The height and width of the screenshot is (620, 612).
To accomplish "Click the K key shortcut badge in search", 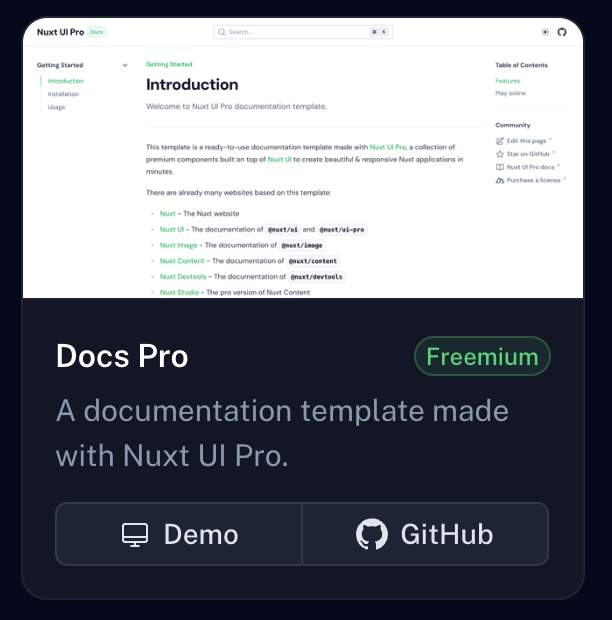I will tap(383, 32).
